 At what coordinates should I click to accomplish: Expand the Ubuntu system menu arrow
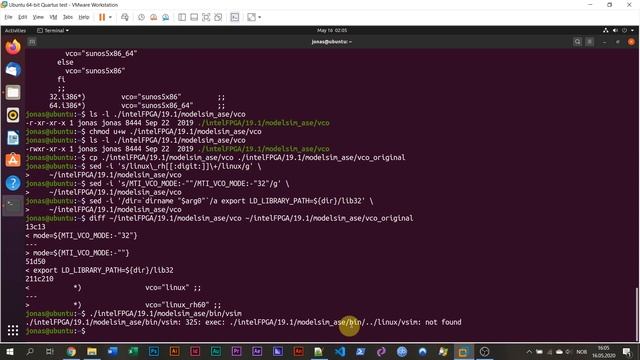coord(632,31)
